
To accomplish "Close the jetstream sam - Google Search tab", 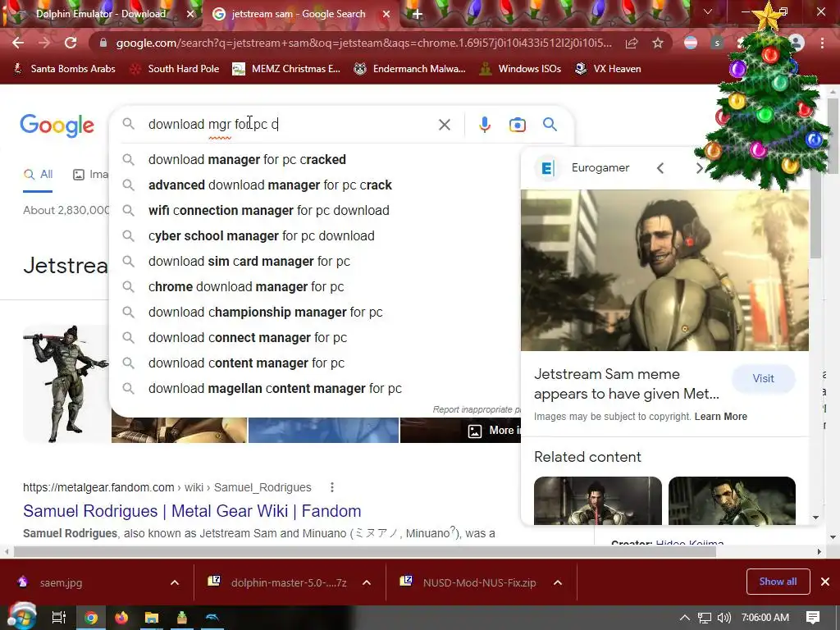I will (x=386, y=15).
